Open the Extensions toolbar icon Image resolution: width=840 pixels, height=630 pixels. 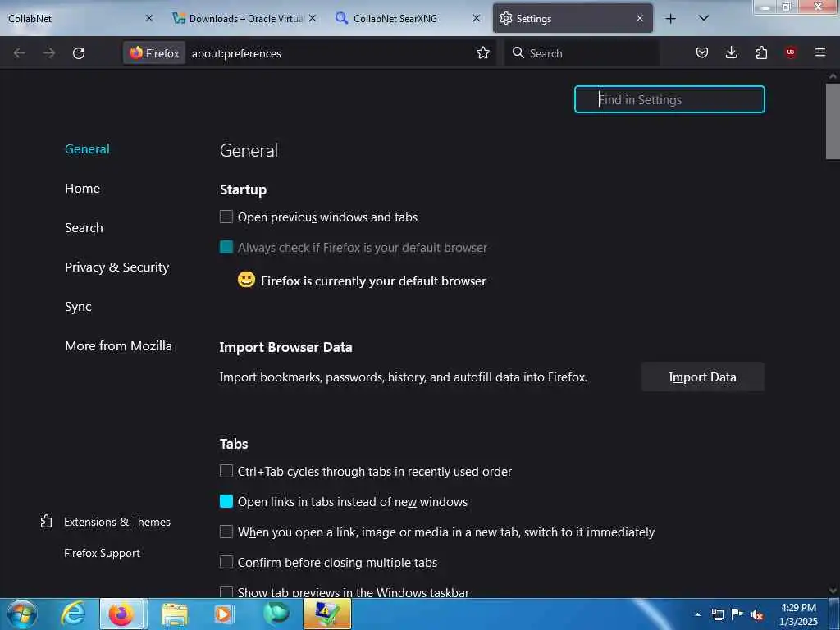pyautogui.click(x=761, y=52)
